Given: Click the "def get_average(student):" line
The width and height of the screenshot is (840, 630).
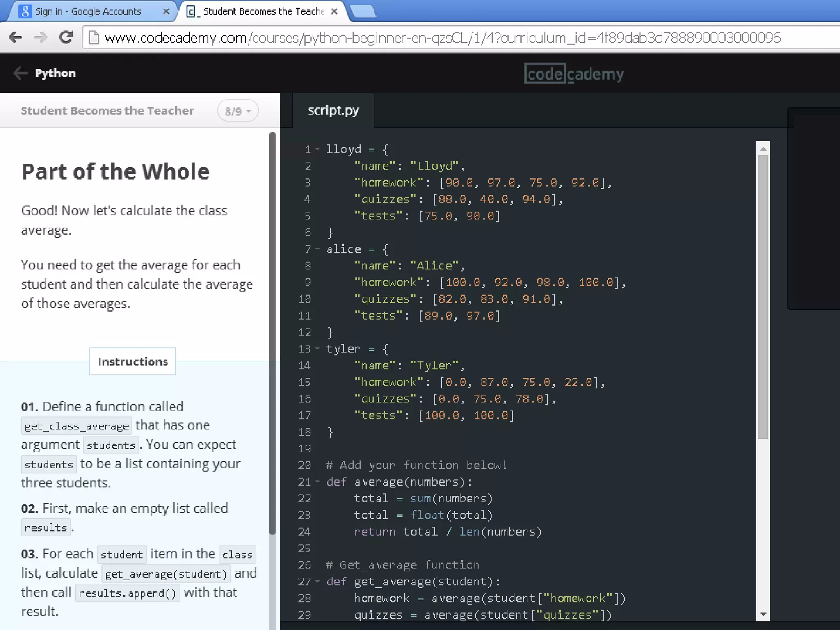Looking at the screenshot, I should (413, 582).
